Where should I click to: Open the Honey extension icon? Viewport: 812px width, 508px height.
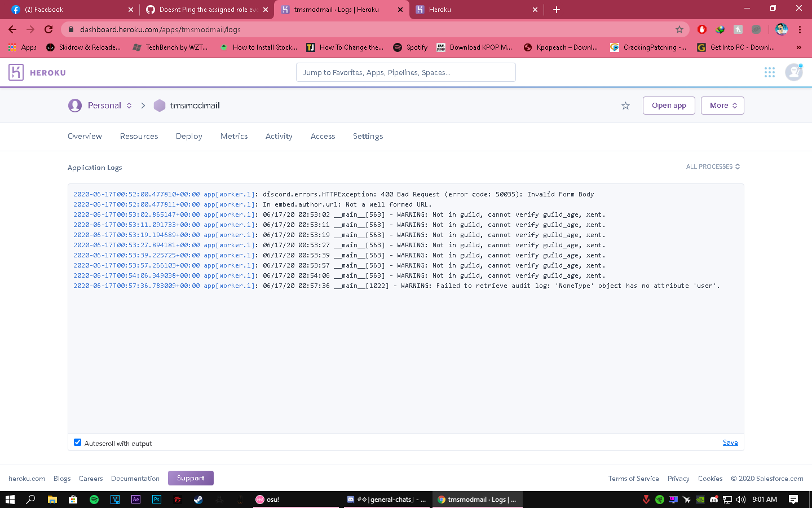[738, 29]
